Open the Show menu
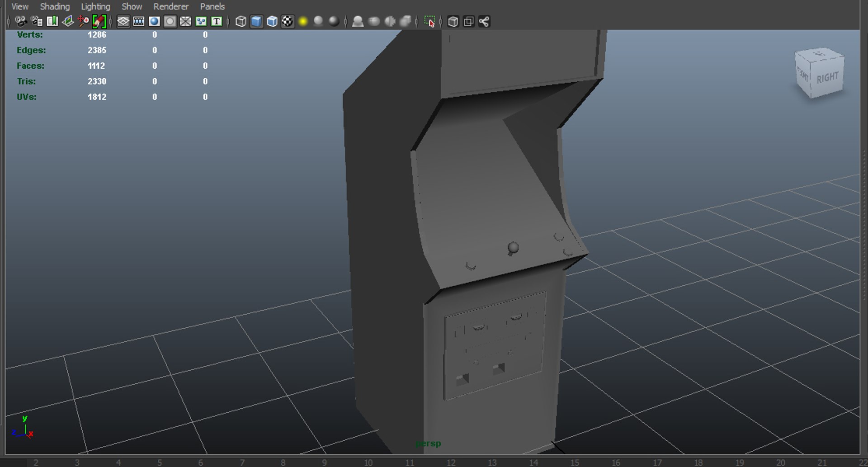The width and height of the screenshot is (868, 467). [132, 6]
